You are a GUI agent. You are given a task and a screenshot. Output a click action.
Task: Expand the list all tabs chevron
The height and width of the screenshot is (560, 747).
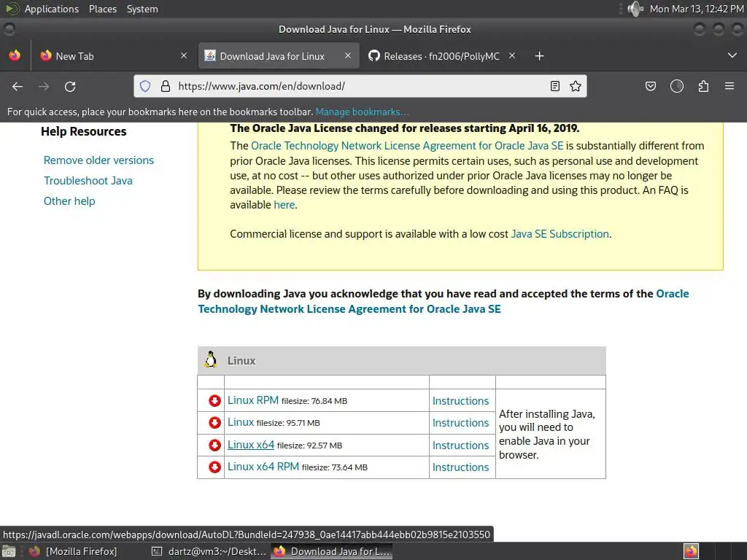(x=732, y=55)
